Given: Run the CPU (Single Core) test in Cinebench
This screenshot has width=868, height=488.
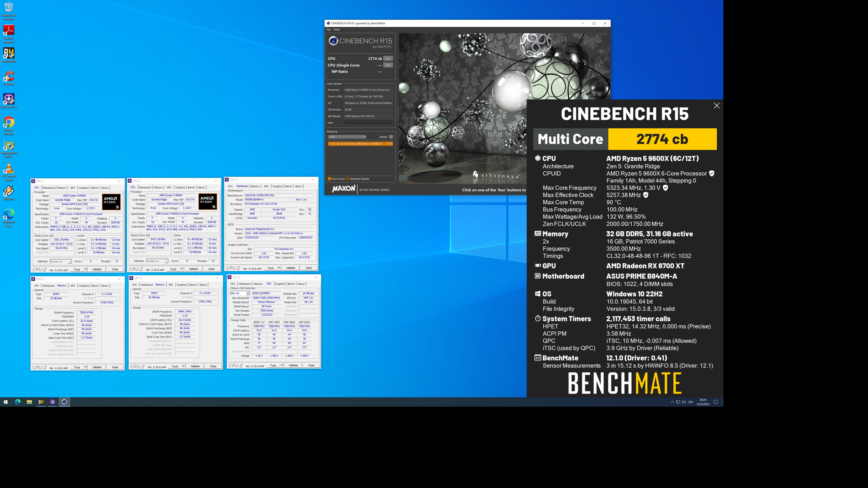Looking at the screenshot, I should [x=388, y=65].
